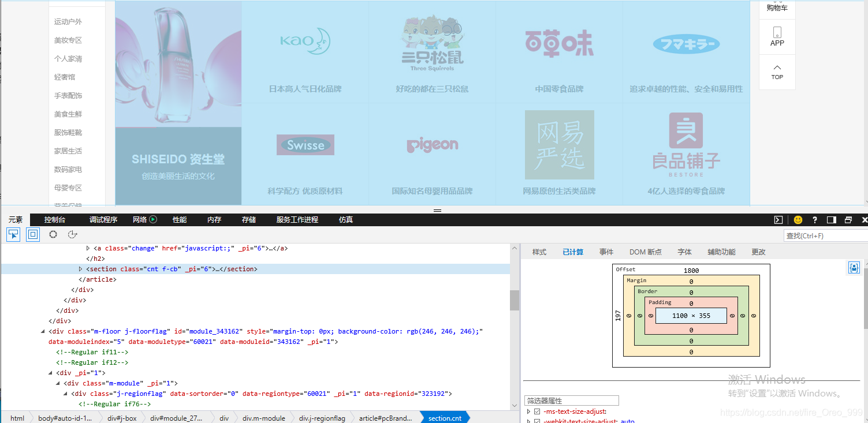Open the 美妆专区 category link
Screen dimensions: 868x423
[x=68, y=40]
